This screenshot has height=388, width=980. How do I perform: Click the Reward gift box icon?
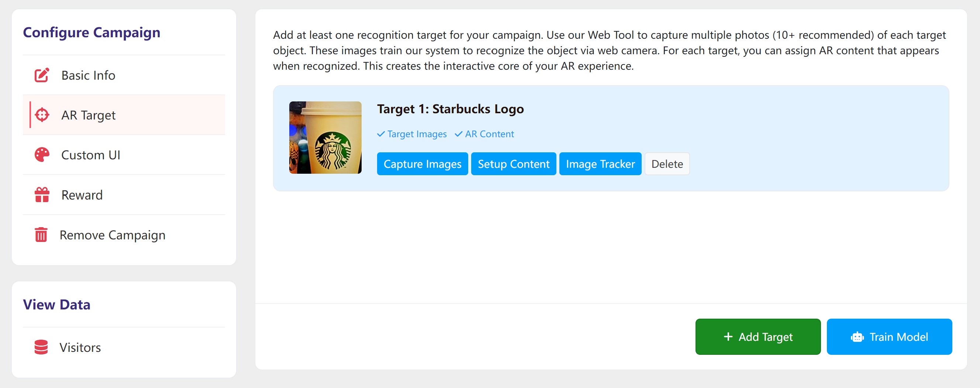42,195
